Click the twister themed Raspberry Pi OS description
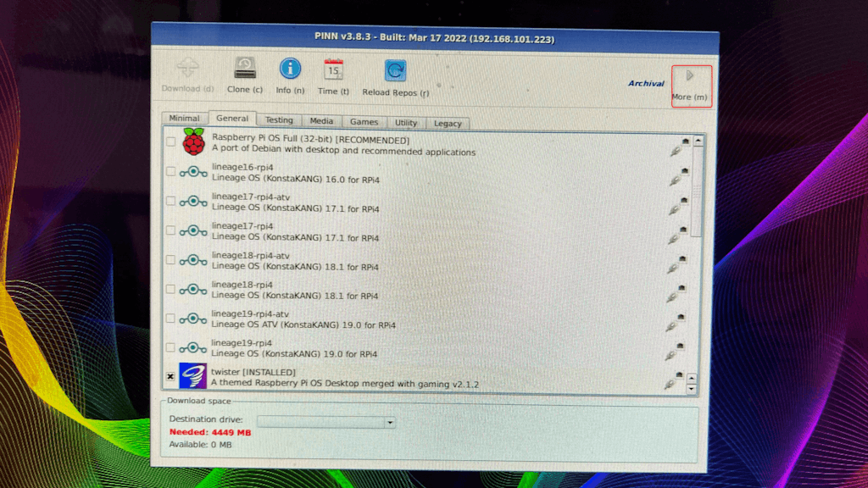 pyautogui.click(x=345, y=384)
